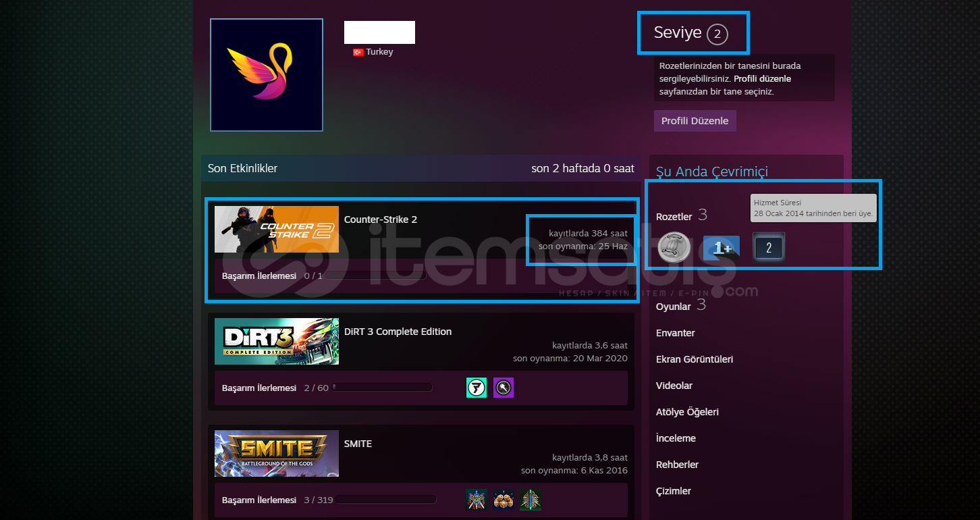Click the Son Etkinlikler header
Viewport: 980px width, 520px height.
[x=242, y=168]
